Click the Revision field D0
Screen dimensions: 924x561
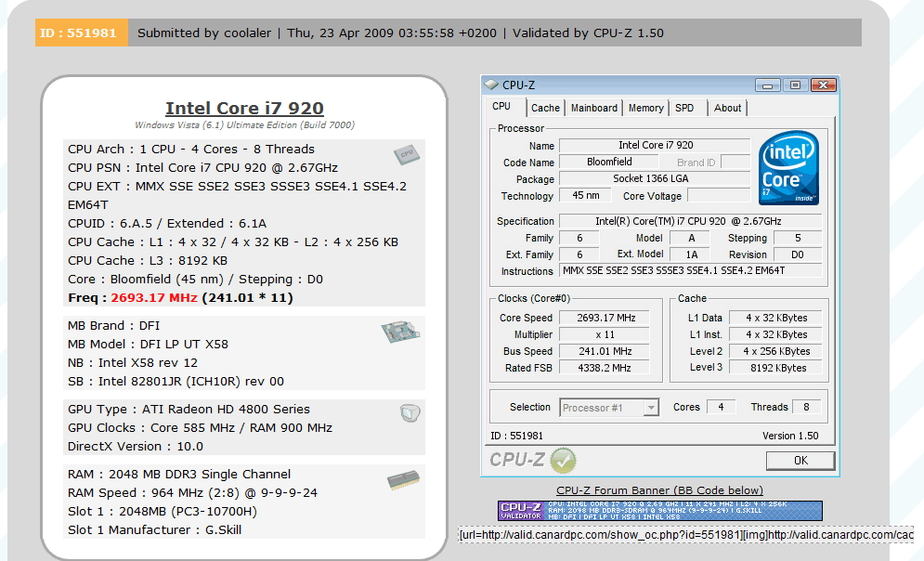point(797,254)
